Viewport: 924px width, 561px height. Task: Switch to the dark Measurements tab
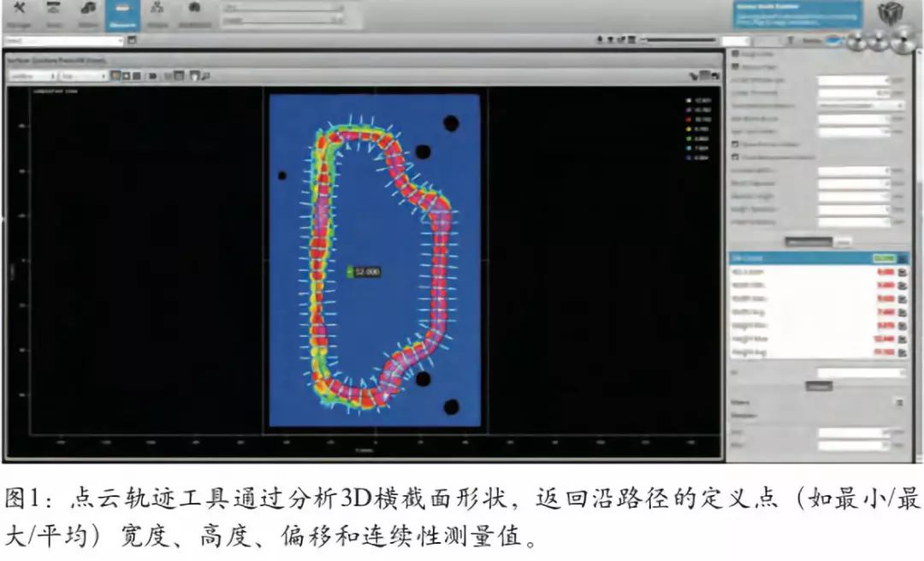808,242
